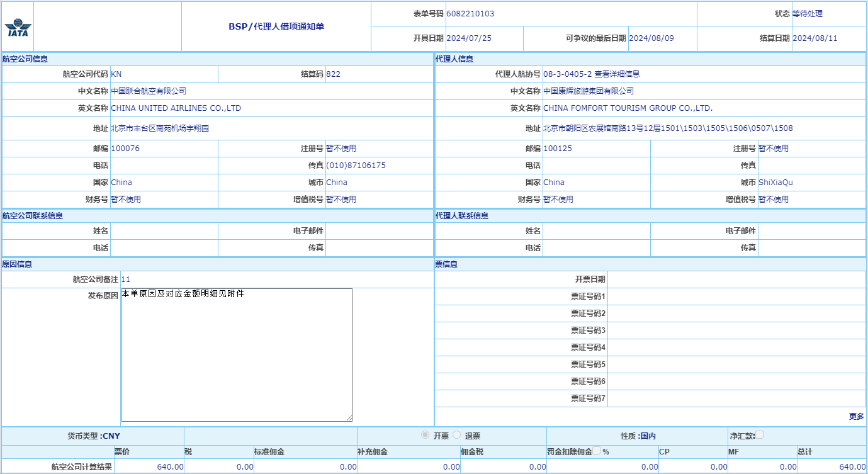Click the 航空公司备注 value 11

click(x=126, y=279)
